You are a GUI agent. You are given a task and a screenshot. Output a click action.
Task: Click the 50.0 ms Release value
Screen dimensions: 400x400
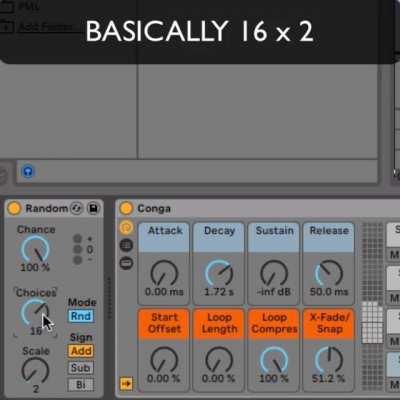click(329, 292)
